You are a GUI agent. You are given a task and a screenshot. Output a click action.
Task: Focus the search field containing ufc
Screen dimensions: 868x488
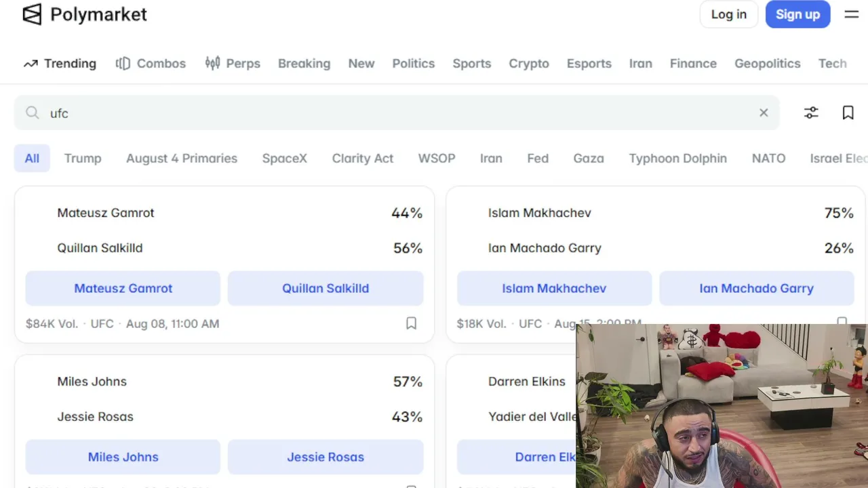(397, 113)
